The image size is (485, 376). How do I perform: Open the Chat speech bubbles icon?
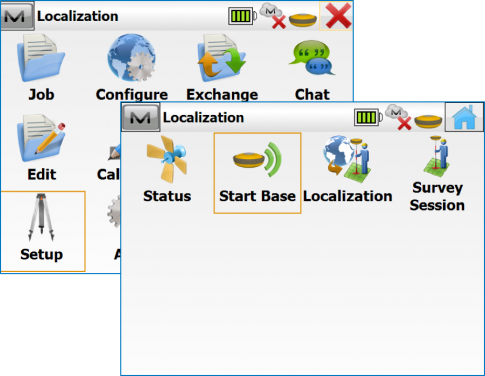(x=312, y=58)
